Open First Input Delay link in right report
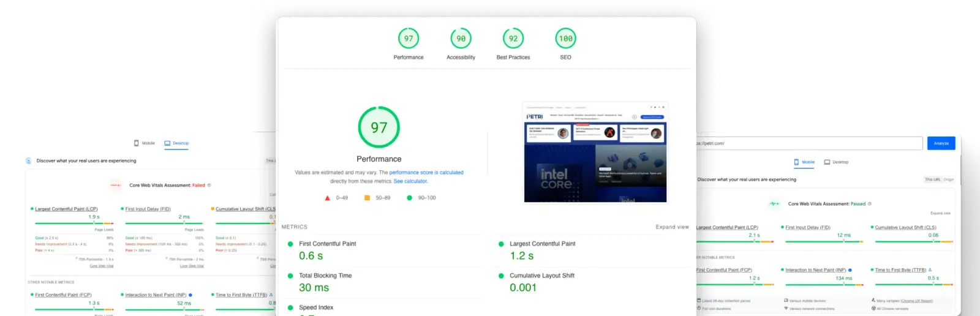The width and height of the screenshot is (980, 316). pos(808,228)
